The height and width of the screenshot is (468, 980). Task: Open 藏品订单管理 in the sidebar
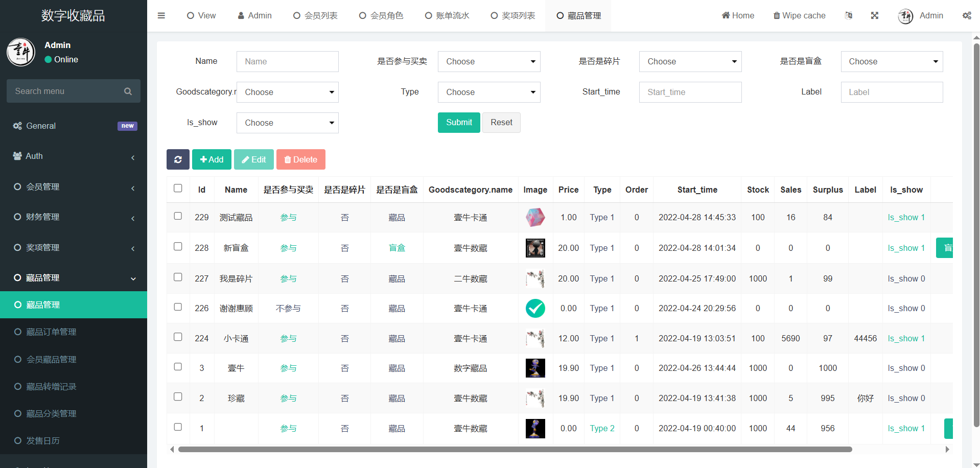pyautogui.click(x=51, y=332)
